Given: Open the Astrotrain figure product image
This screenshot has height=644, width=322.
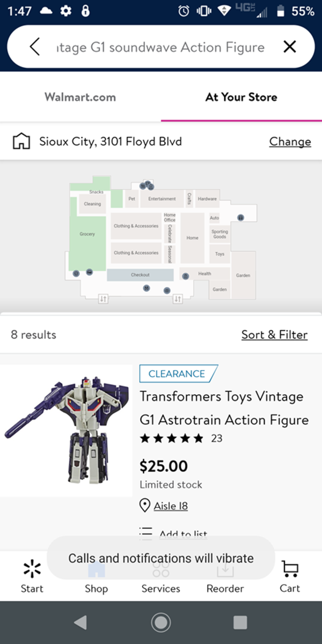Looking at the screenshot, I should click(x=66, y=430).
